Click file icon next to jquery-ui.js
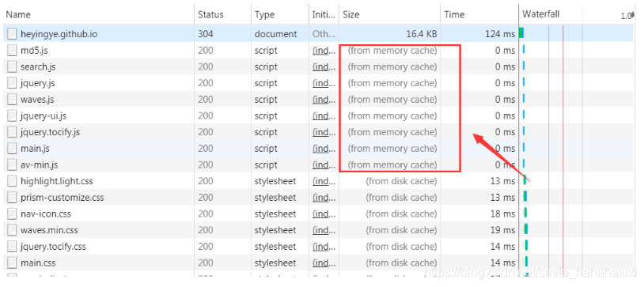 13,115
